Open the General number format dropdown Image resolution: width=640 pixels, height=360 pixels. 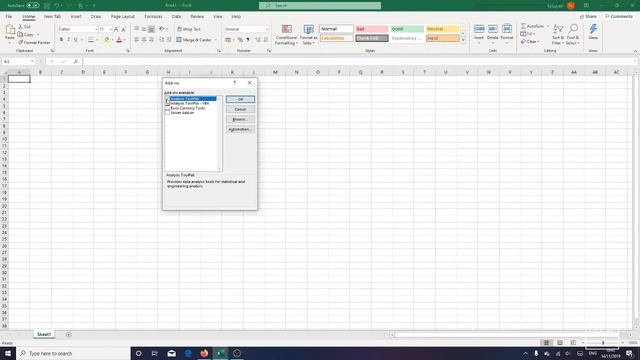coord(267,29)
